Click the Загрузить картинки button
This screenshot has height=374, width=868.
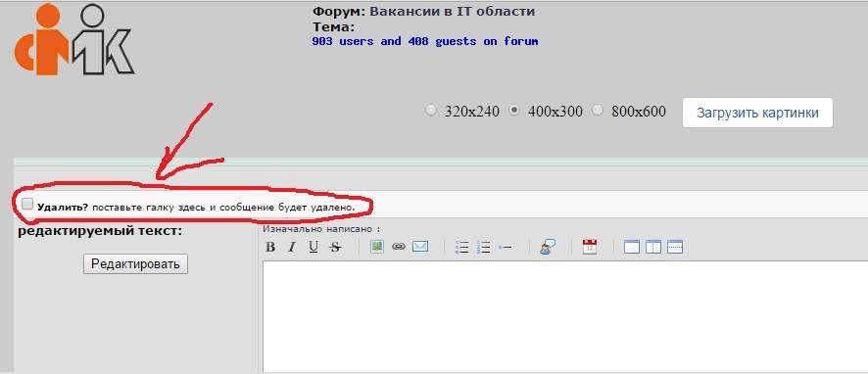pos(757,113)
